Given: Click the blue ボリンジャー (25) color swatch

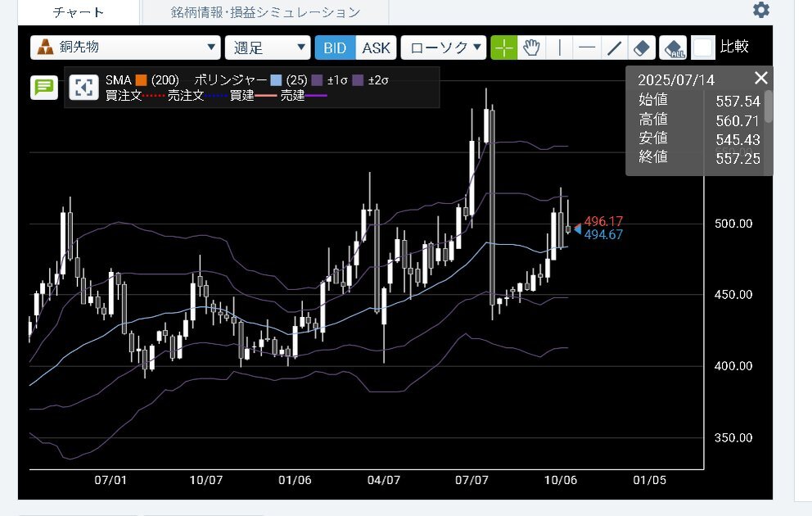Looking at the screenshot, I should tap(276, 80).
